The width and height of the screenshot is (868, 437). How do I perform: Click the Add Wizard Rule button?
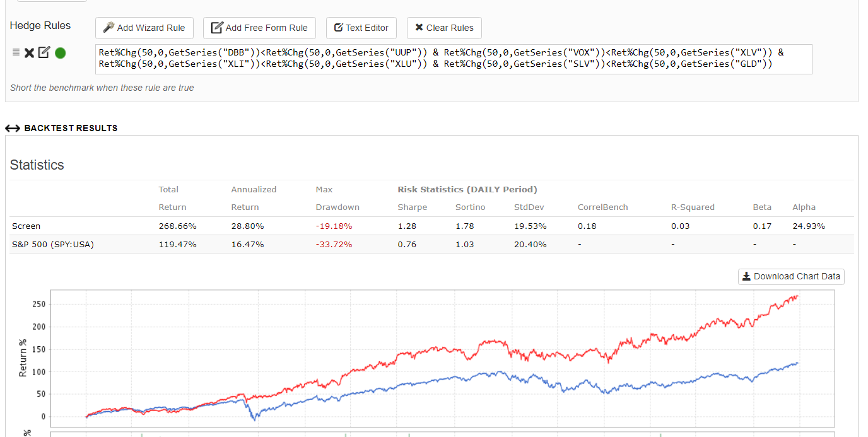(144, 28)
